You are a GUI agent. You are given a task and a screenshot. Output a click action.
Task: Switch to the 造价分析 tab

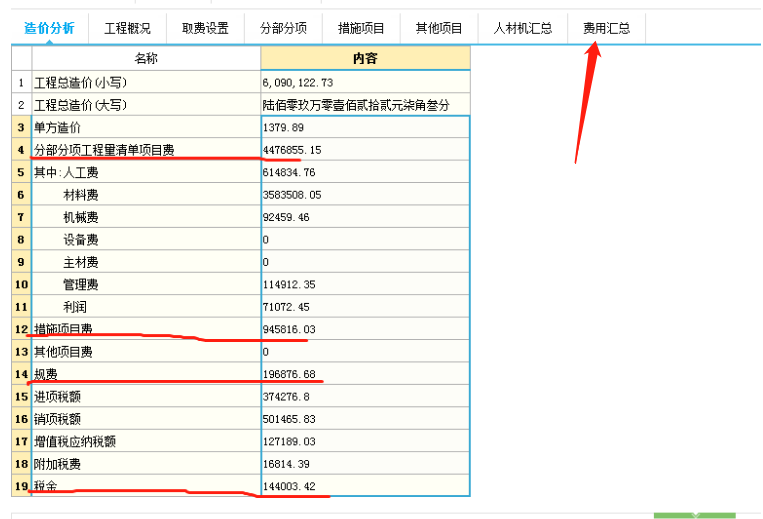[50, 28]
